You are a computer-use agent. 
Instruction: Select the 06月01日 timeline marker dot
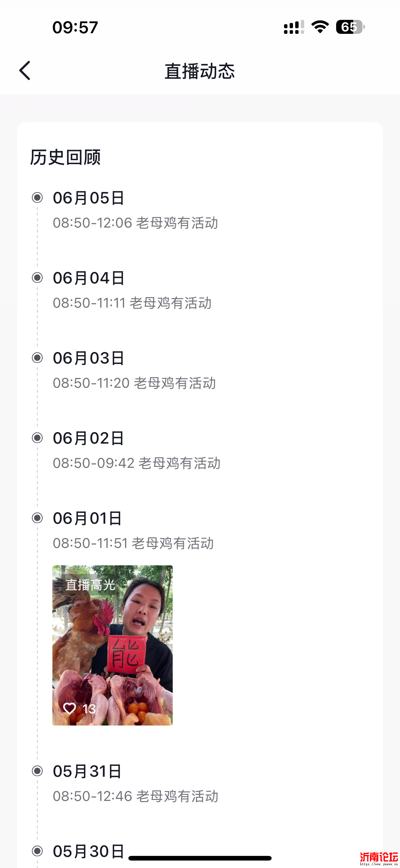38,518
